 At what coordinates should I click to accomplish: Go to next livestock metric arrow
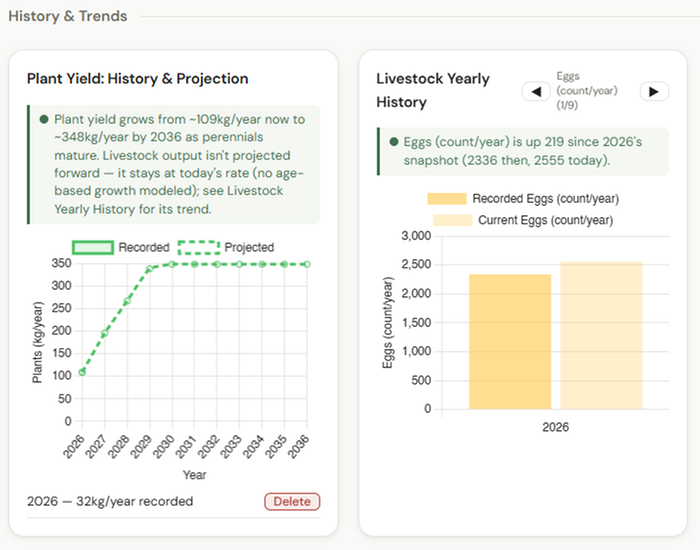tap(654, 92)
